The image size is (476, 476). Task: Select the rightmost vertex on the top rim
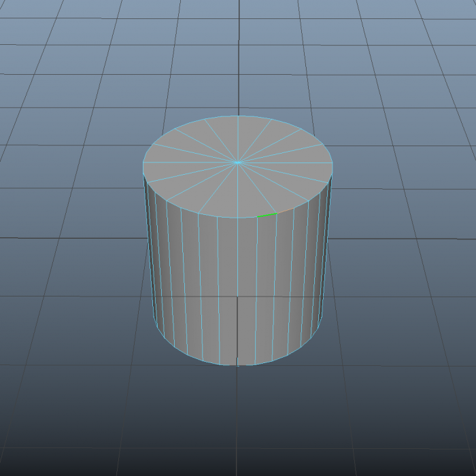point(333,163)
